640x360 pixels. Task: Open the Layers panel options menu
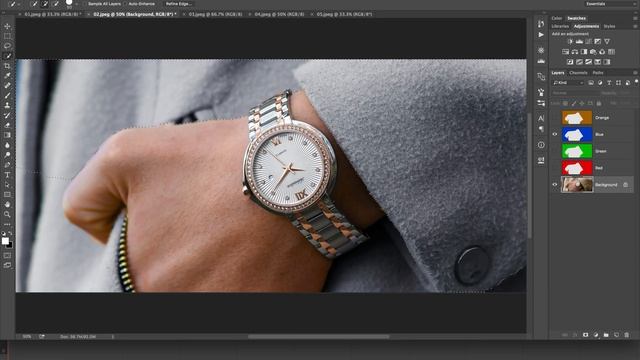635,73
